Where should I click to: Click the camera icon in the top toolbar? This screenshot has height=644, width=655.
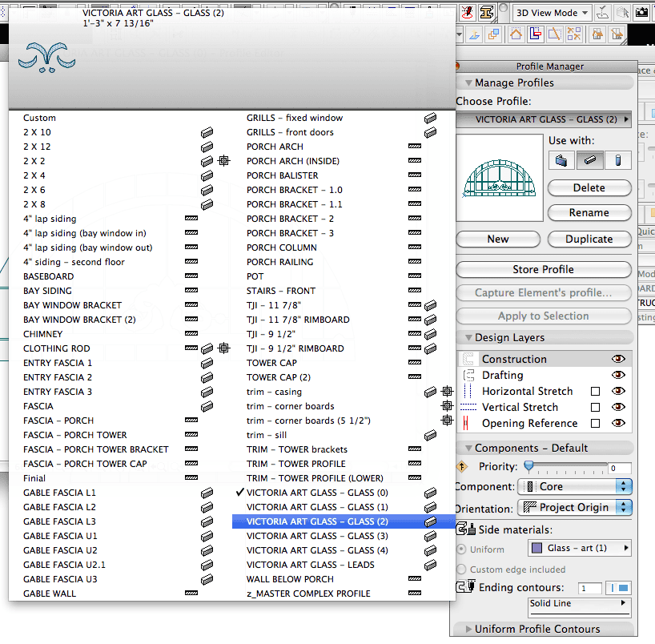coord(641,12)
